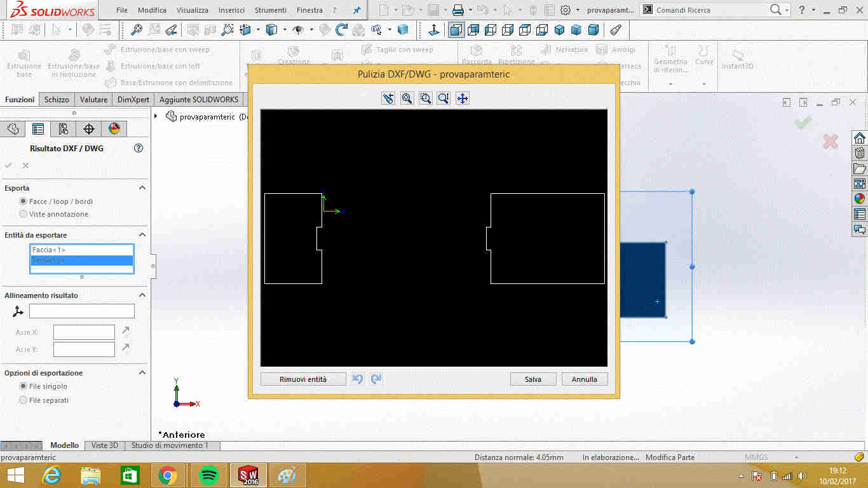Open the Inserisci menu

coord(231,10)
